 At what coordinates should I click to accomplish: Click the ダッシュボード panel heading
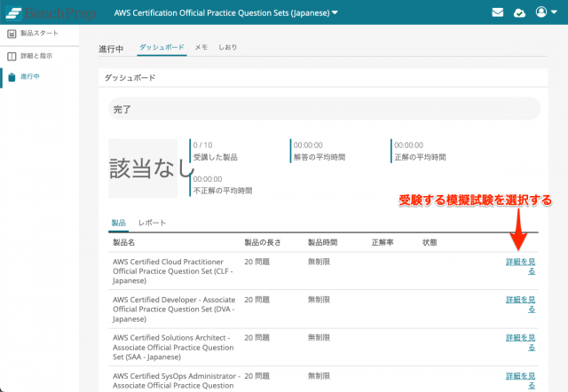[130, 78]
